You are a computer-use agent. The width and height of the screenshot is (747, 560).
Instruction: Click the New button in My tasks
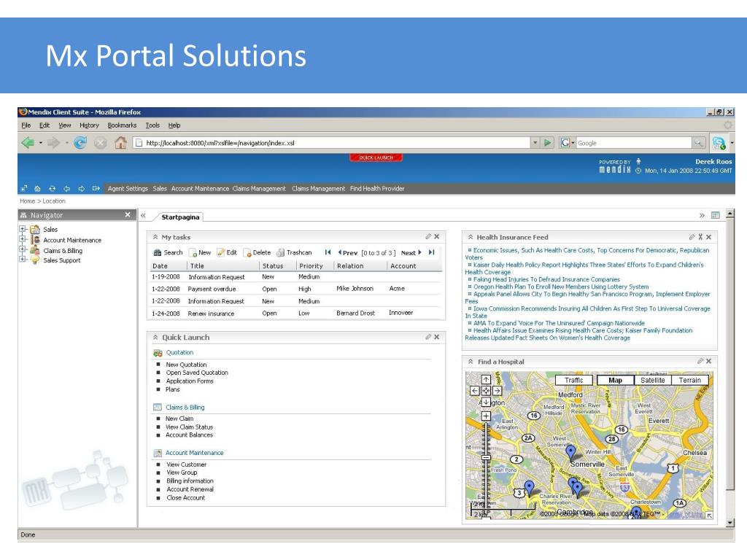coord(200,253)
